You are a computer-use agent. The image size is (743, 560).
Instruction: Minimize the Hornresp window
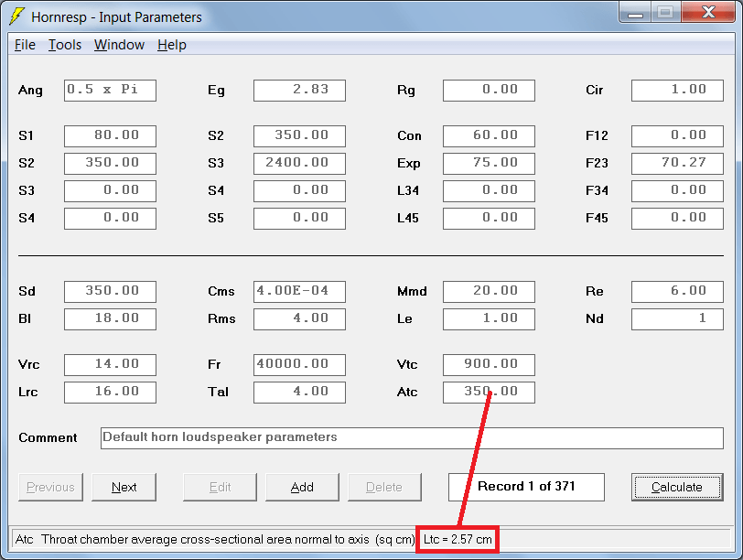635,13
